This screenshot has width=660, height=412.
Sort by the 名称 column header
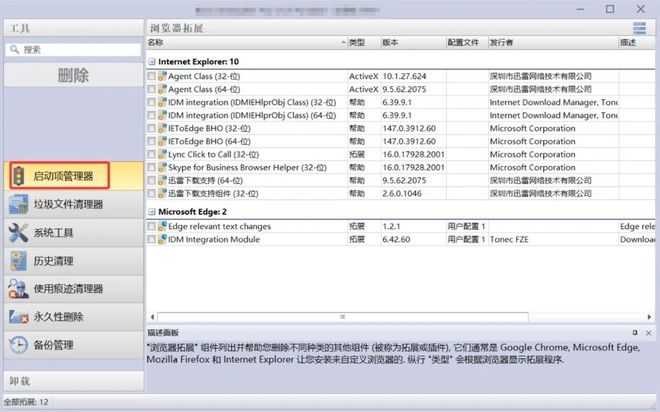247,43
